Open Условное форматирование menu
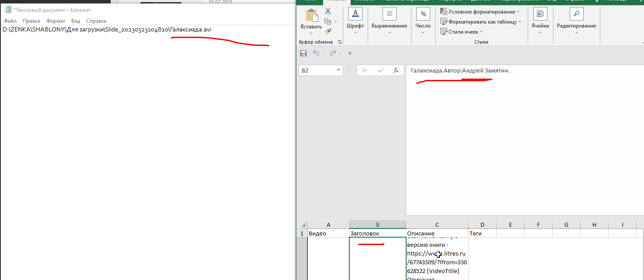 [480, 12]
